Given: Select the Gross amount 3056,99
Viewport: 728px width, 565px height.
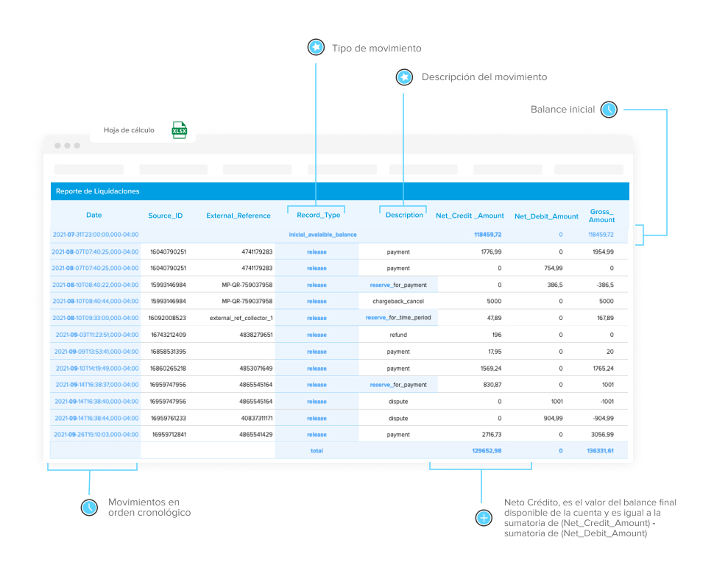Looking at the screenshot, I should tap(602, 435).
